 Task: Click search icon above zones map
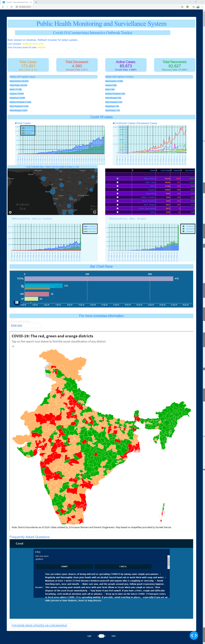click(x=13, y=347)
